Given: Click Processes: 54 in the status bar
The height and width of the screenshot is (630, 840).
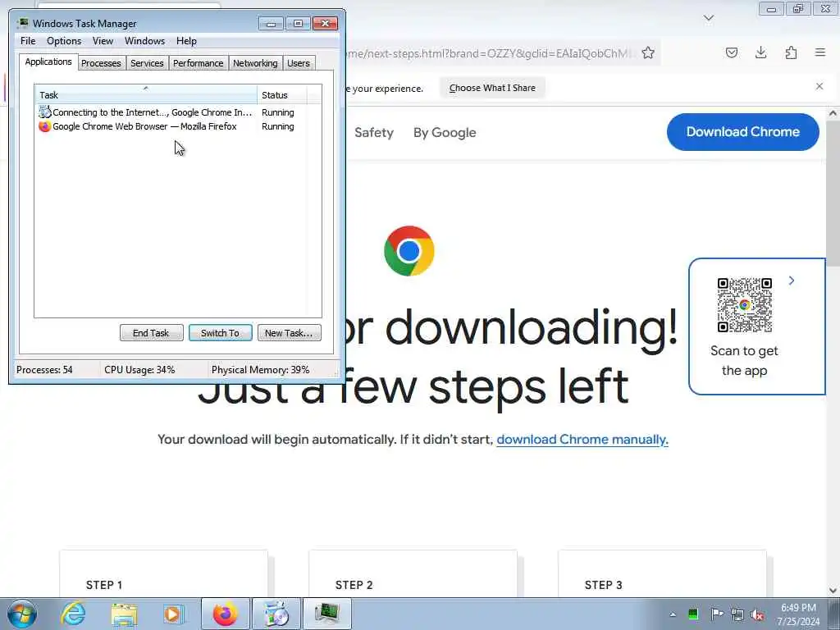Looking at the screenshot, I should click(44, 370).
